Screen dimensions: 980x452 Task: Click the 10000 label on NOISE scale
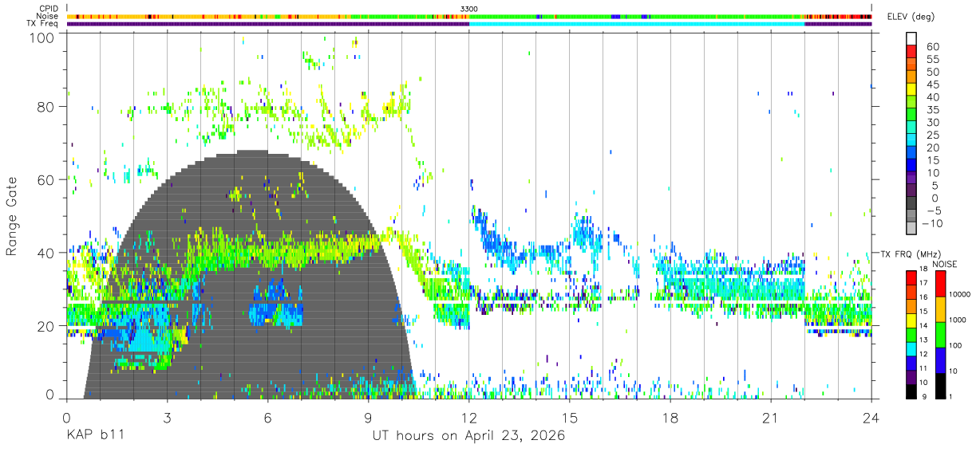960,295
